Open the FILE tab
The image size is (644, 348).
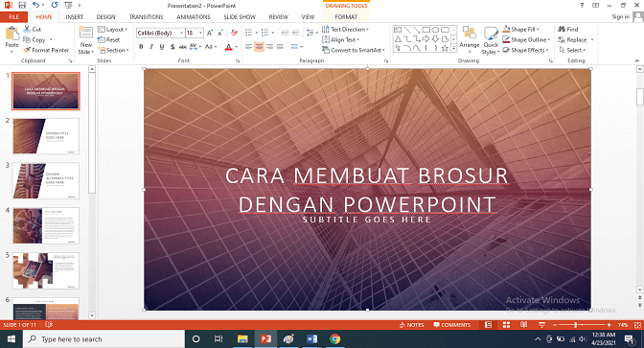click(x=14, y=17)
